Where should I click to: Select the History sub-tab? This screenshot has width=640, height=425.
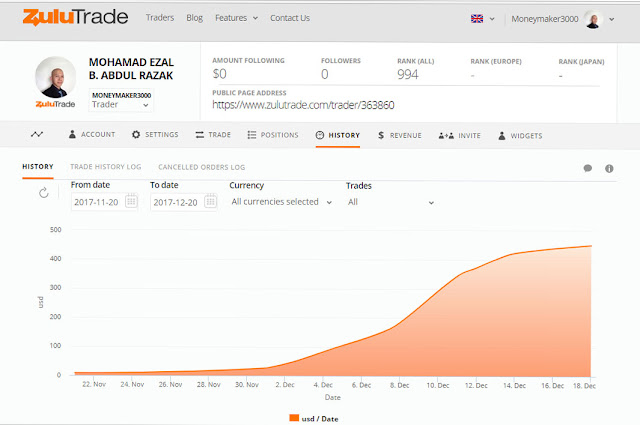[38, 167]
